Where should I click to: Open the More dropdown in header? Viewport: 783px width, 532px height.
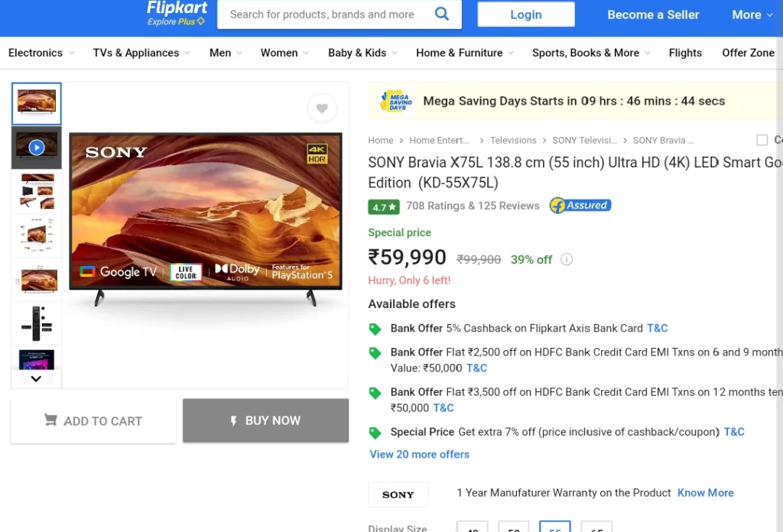(x=752, y=15)
